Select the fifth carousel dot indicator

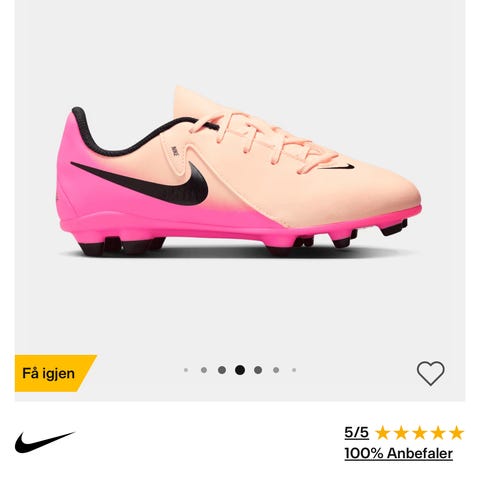[x=258, y=370]
